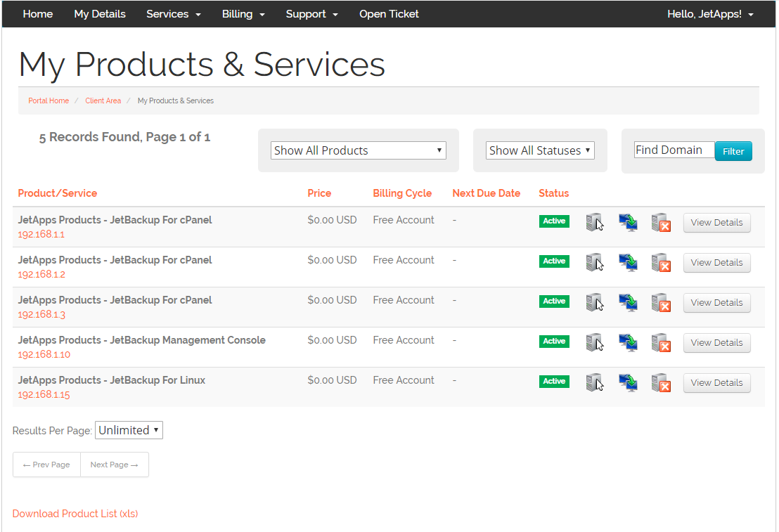Viewport: 779px width, 532px height.
Task: Open Download Product List (xls) link
Action: [x=75, y=514]
